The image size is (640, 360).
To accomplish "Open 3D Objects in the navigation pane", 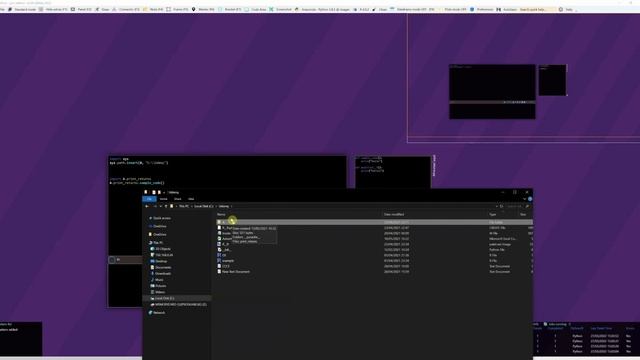I will 161,249.
